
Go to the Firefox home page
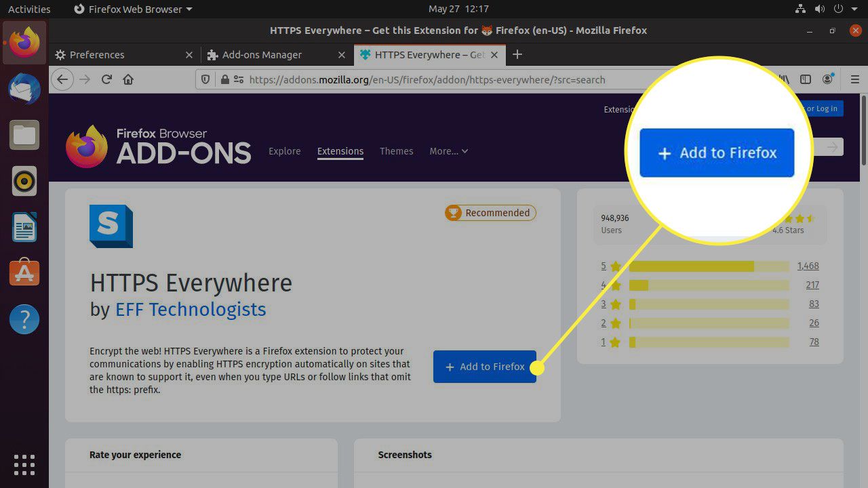tap(128, 79)
